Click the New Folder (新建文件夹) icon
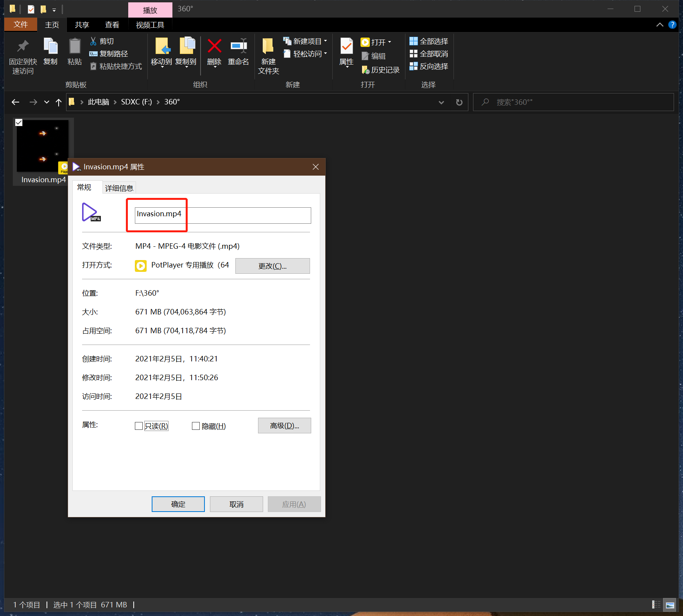683x616 pixels. click(268, 46)
